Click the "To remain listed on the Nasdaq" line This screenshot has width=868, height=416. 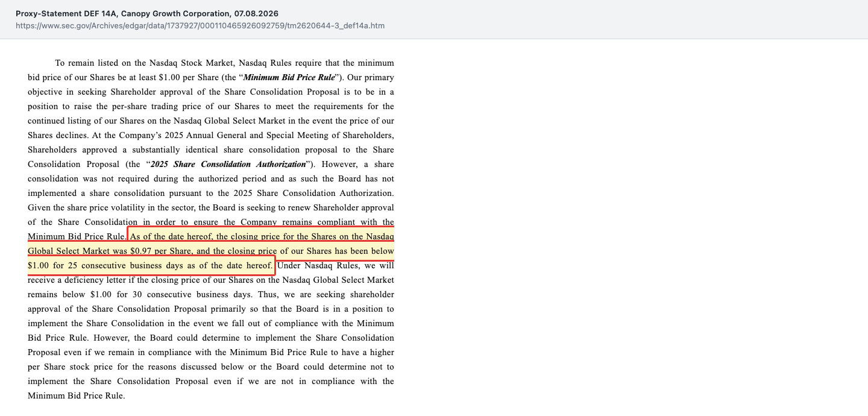click(224, 63)
